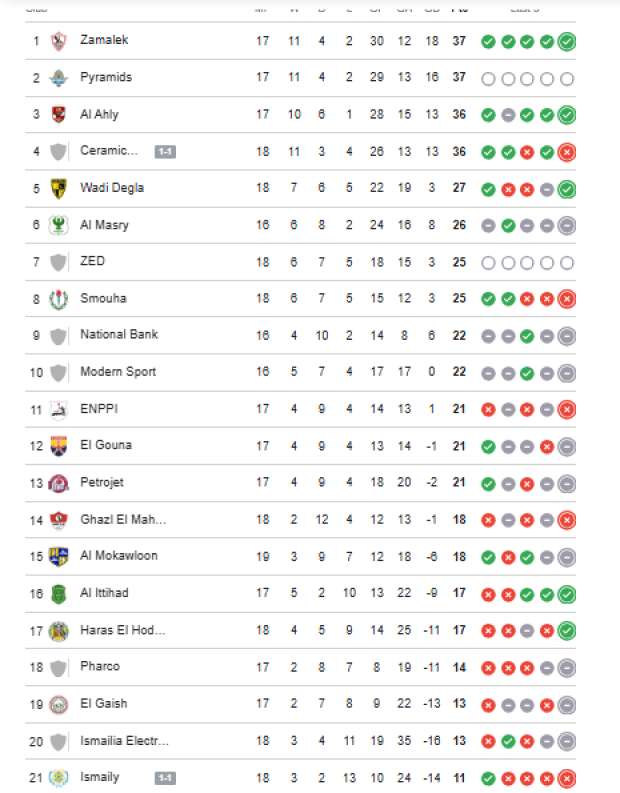The width and height of the screenshot is (620, 793).
Task: Click the Pyramids team logo
Action: click(58, 78)
